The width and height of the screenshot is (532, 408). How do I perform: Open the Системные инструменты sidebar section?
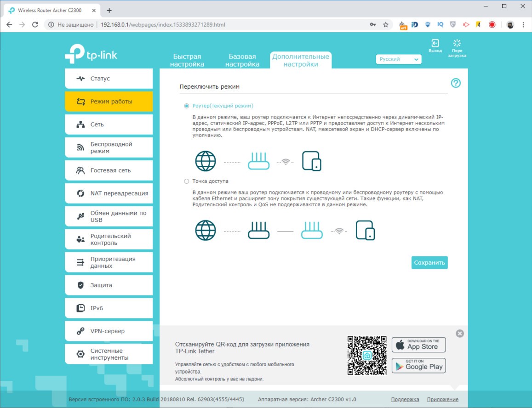pos(109,354)
